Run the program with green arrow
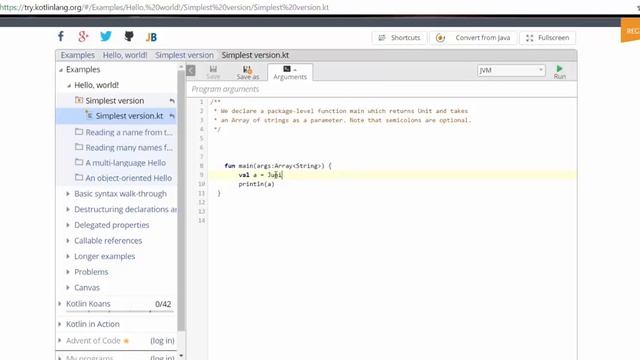The width and height of the screenshot is (640, 360). 560,71
